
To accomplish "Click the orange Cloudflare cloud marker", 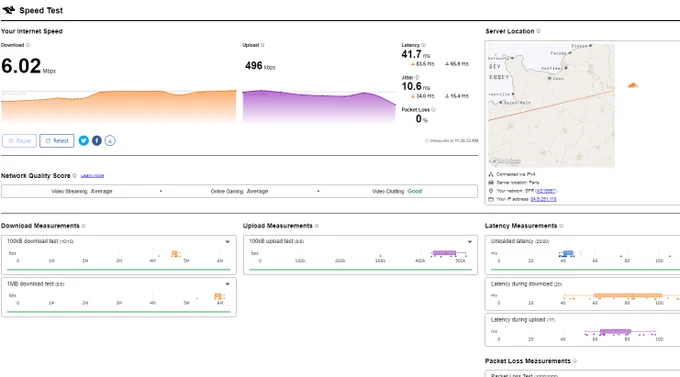I will 633,85.
